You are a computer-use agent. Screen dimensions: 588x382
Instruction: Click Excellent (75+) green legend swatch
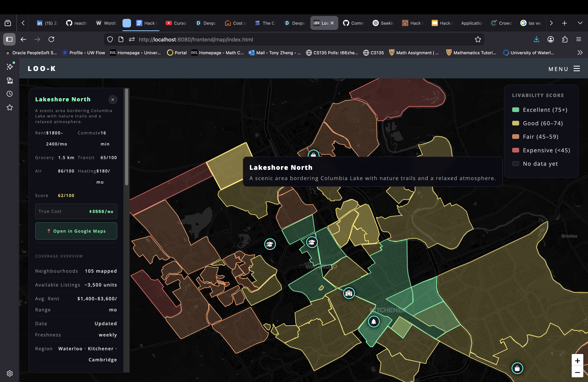(x=516, y=110)
